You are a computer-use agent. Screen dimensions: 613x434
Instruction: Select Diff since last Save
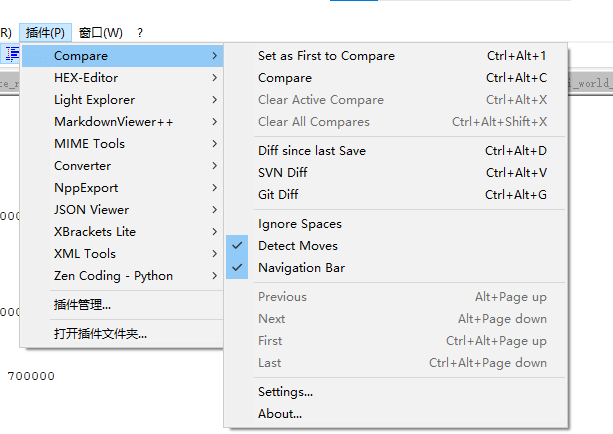312,151
